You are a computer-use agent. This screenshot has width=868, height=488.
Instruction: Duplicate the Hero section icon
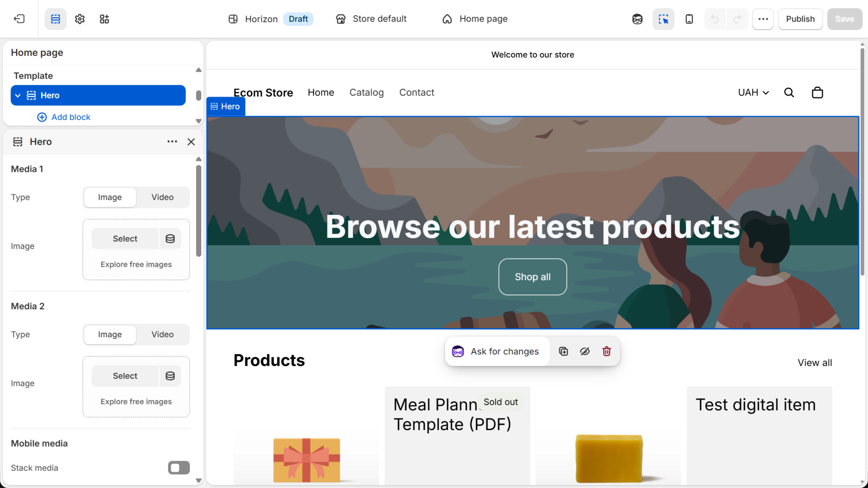(x=563, y=351)
